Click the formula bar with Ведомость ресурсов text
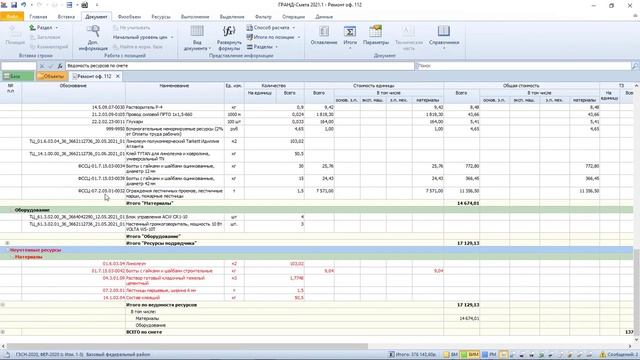 [240, 66]
